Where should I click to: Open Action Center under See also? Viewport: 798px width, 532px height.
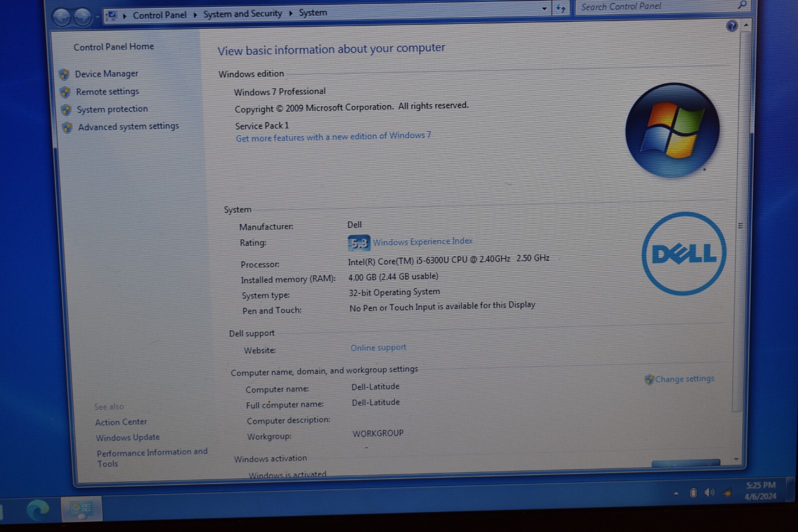(121, 422)
